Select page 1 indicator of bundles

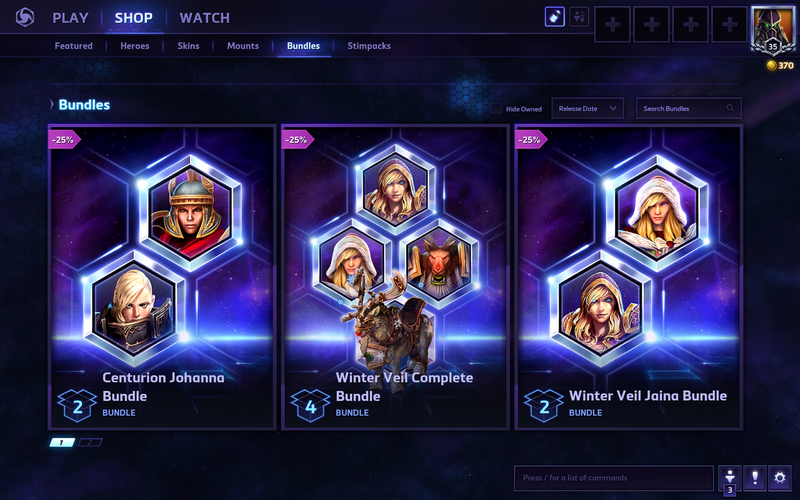click(x=62, y=442)
